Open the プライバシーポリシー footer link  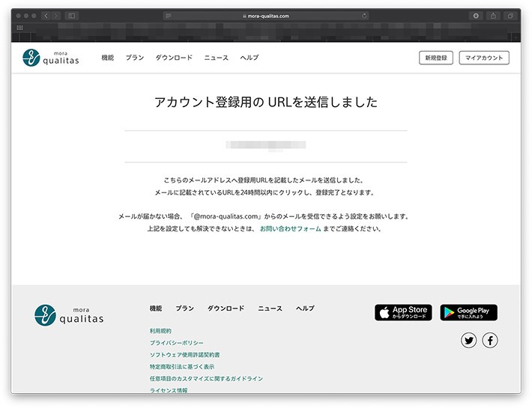(x=176, y=343)
